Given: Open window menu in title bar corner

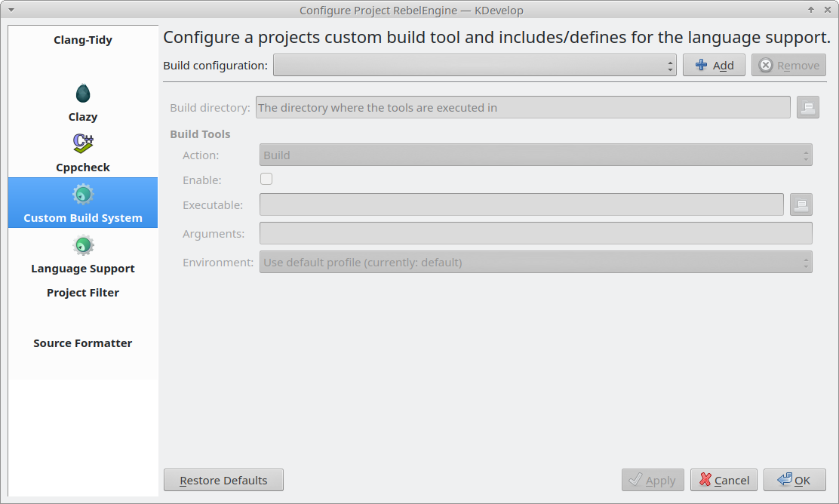Looking at the screenshot, I should (11, 10).
